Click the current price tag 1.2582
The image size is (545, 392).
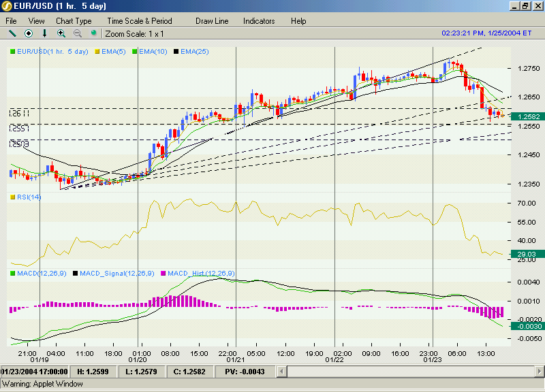[528, 116]
